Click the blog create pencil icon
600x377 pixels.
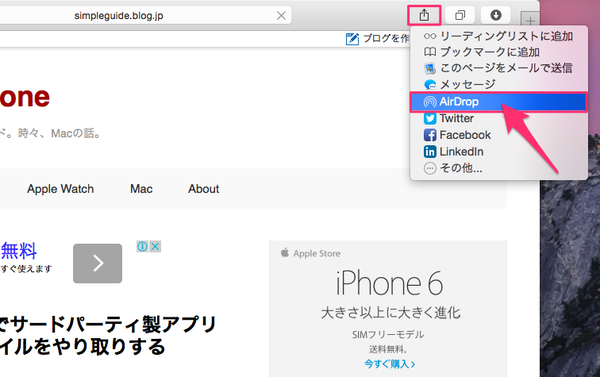[x=352, y=39]
